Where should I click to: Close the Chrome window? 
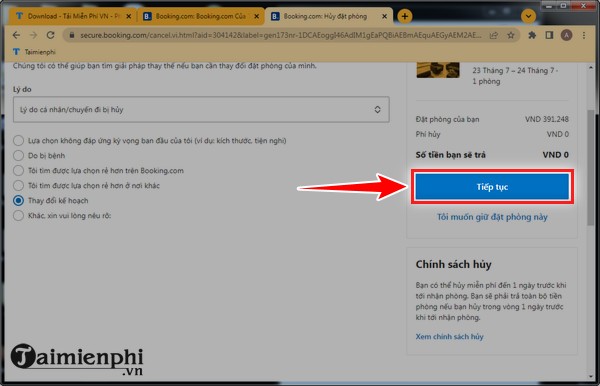(583, 6)
